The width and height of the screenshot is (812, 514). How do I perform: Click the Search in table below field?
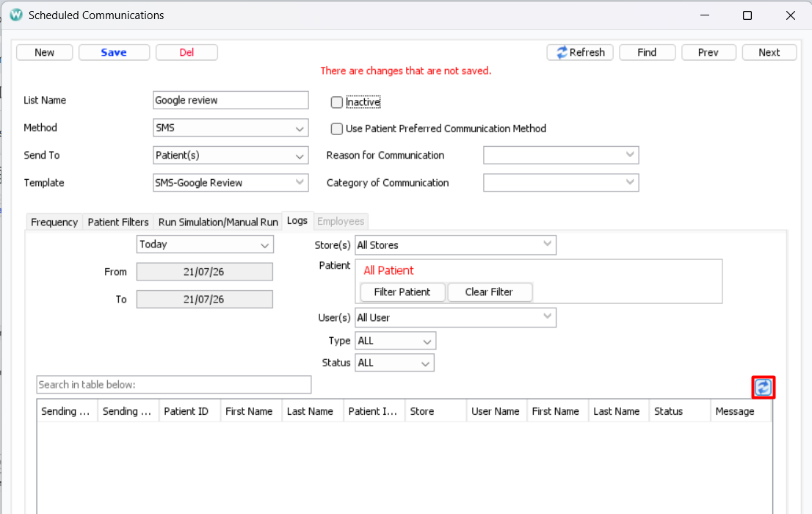coord(174,385)
